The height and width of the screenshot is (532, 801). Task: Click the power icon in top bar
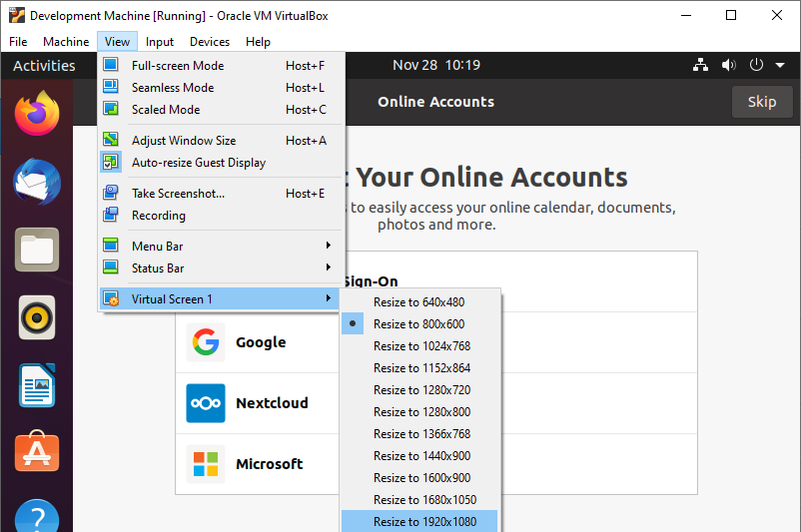756,65
